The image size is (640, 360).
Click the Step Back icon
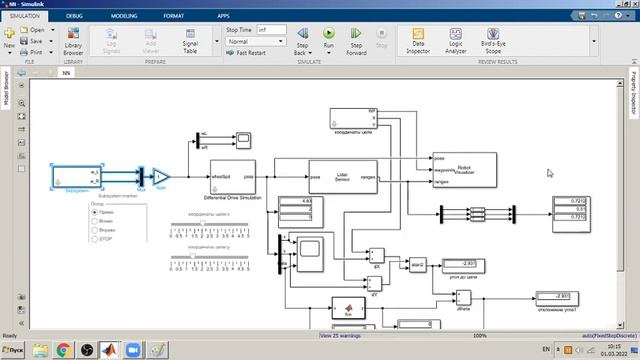[302, 33]
